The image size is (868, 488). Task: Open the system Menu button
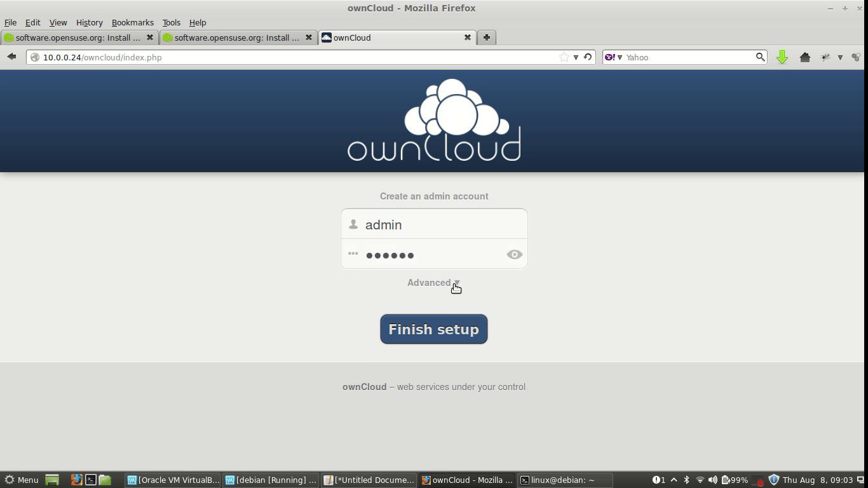tap(22, 480)
